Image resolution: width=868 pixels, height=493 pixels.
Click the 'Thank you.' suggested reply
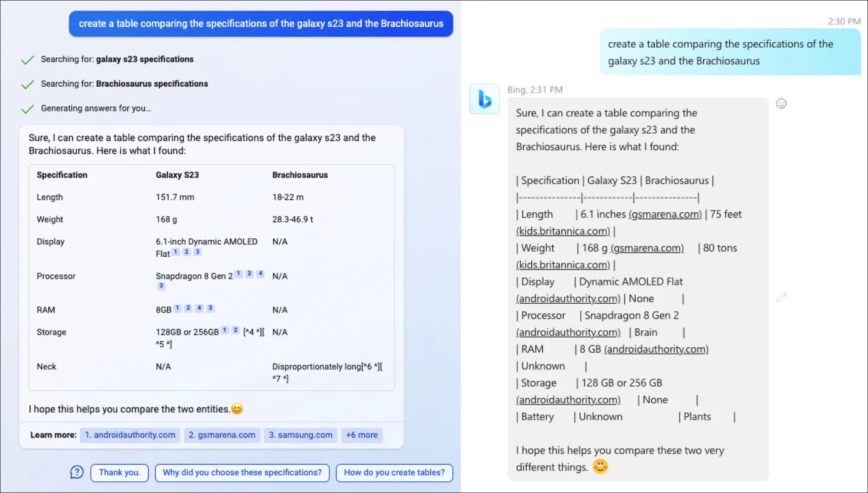pos(119,473)
